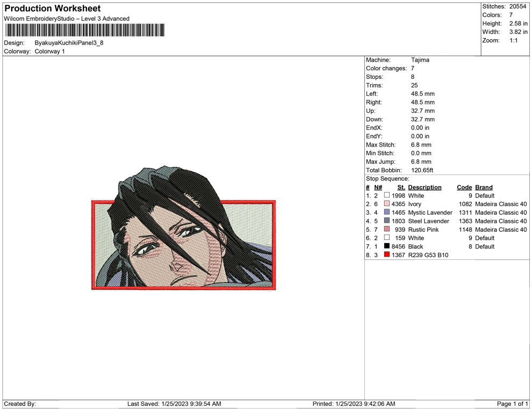Click the St. column header

coord(401,187)
